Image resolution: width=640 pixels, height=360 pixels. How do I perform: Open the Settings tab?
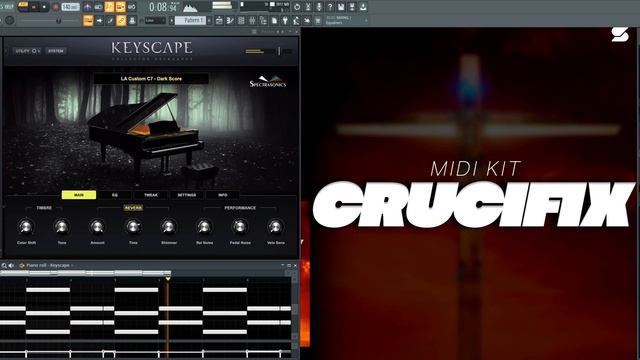click(x=187, y=195)
